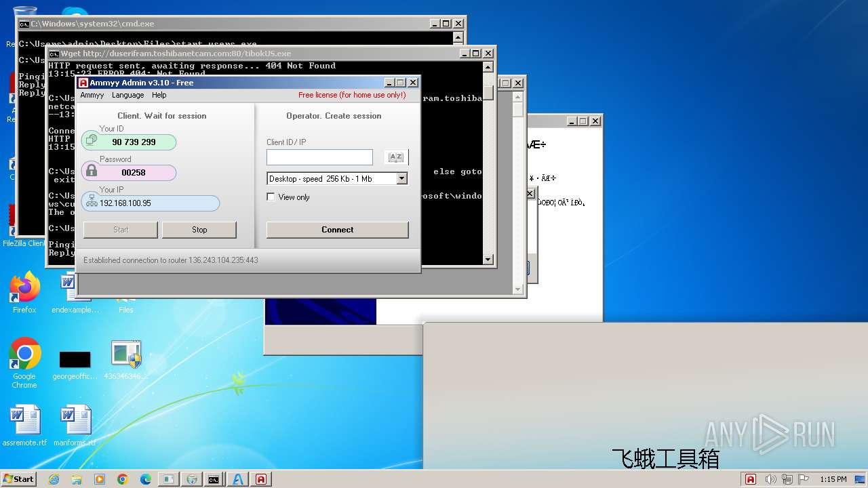Open the network tray icon
This screenshot has width=868, height=488.
[788, 479]
